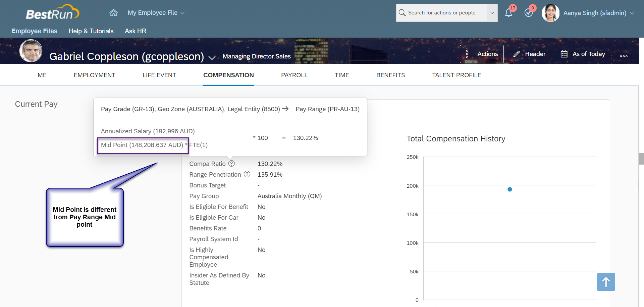Open the header more options ellipsis

click(x=624, y=56)
